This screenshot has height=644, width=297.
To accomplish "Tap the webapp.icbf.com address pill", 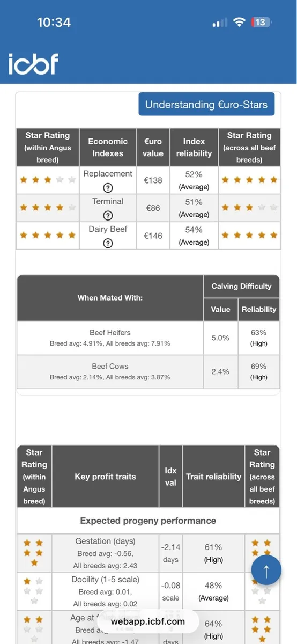I will click(x=148, y=621).
